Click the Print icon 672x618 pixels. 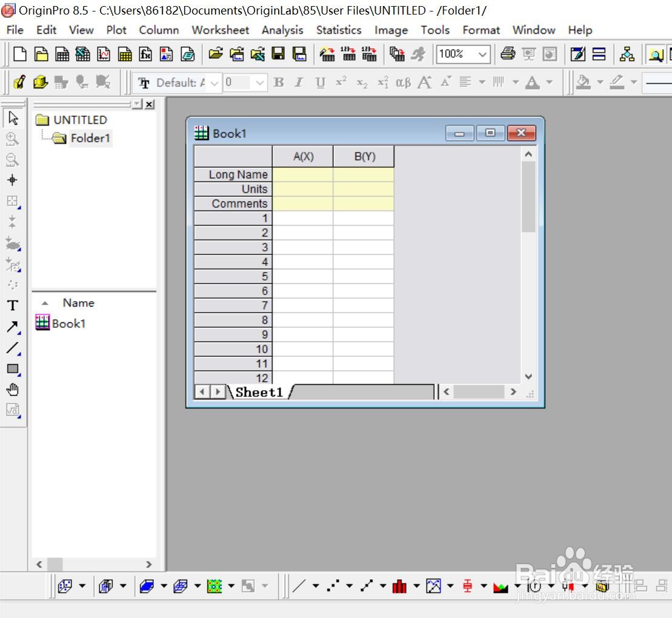coord(508,55)
